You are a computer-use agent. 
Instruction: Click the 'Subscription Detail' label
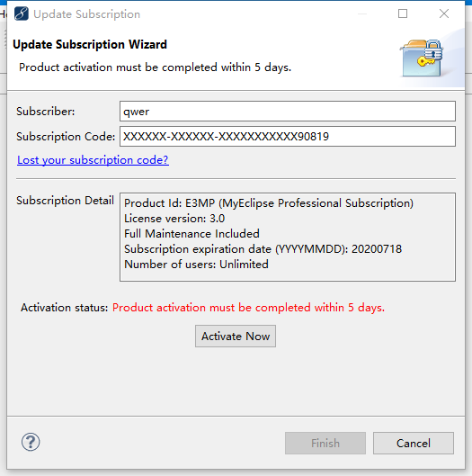coord(65,201)
